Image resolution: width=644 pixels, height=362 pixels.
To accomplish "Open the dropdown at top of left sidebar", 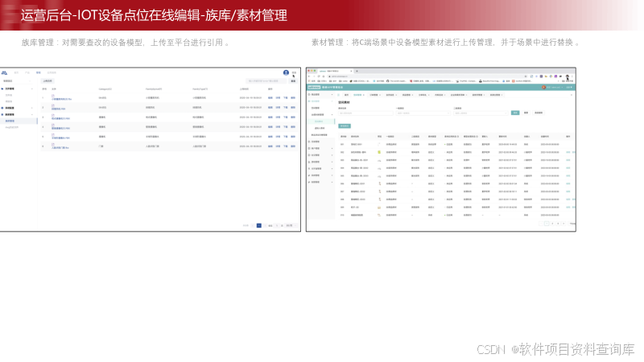I will (x=18, y=81).
